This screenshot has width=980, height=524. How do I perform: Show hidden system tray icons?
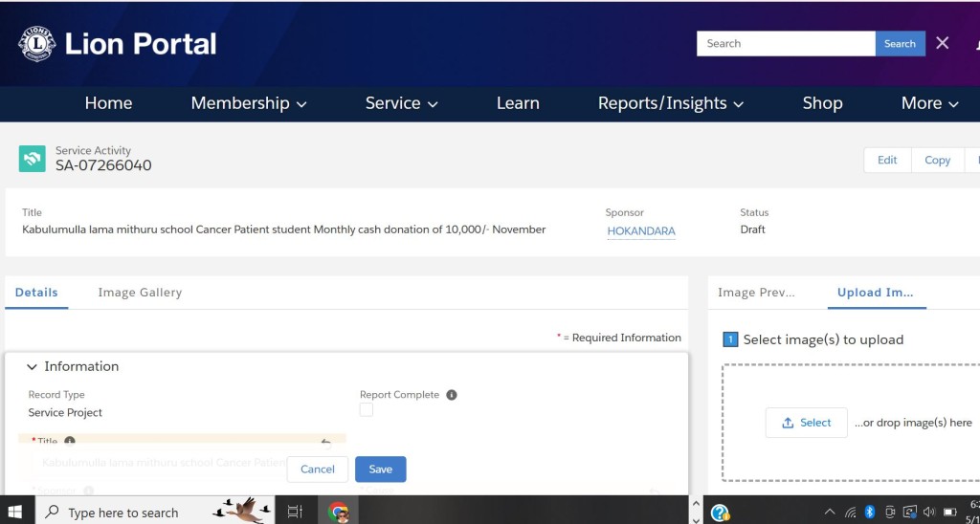click(830, 513)
